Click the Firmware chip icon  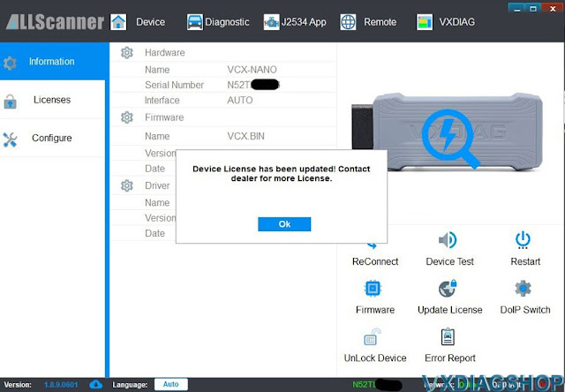(x=373, y=288)
